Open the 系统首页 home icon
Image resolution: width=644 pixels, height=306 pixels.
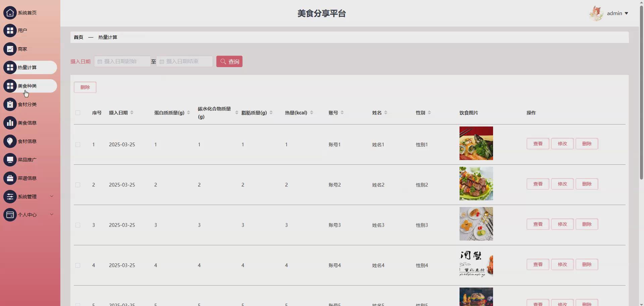tap(10, 13)
